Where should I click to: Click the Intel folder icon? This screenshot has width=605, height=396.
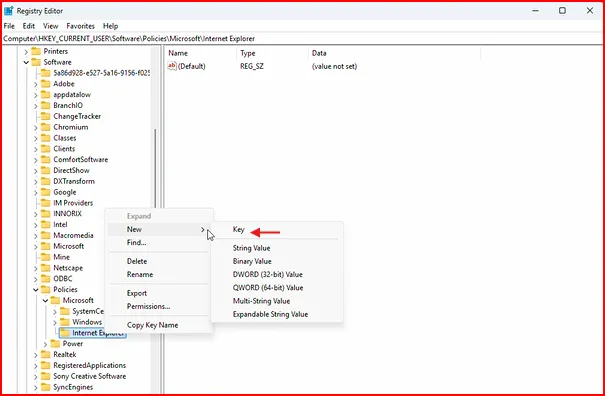pos(46,224)
